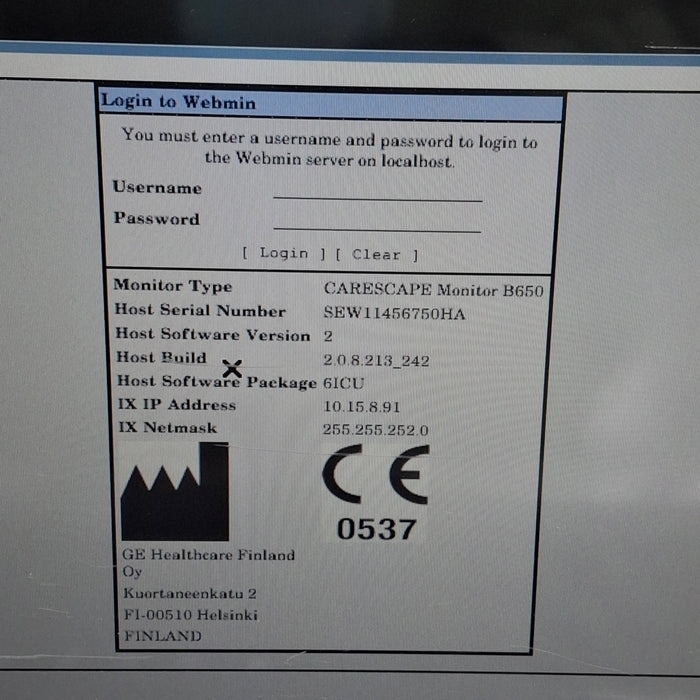Click the serial number SEW11456750HA

click(394, 312)
